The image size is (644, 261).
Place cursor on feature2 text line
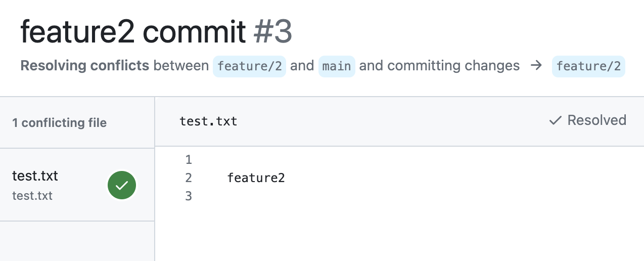[x=256, y=178]
